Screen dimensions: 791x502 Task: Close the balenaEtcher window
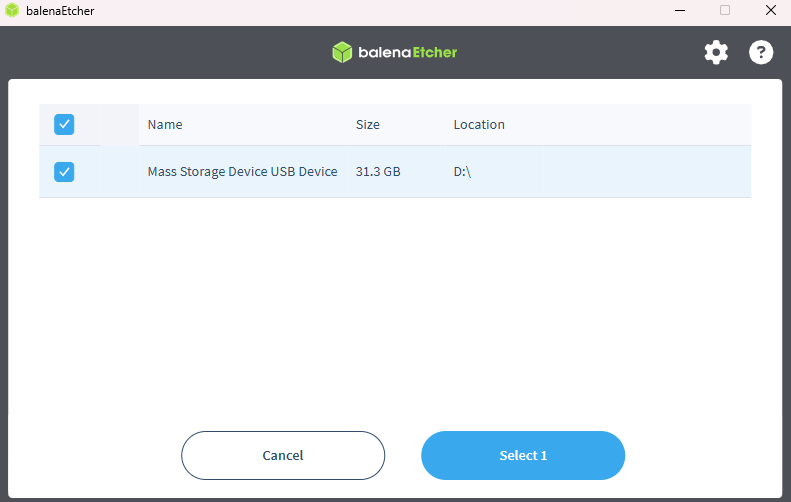(x=769, y=11)
